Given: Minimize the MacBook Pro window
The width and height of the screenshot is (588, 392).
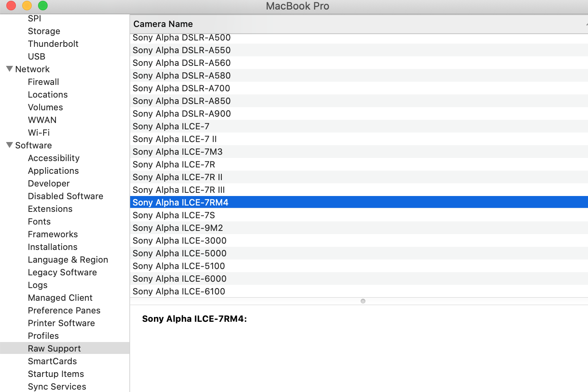Looking at the screenshot, I should [27, 6].
